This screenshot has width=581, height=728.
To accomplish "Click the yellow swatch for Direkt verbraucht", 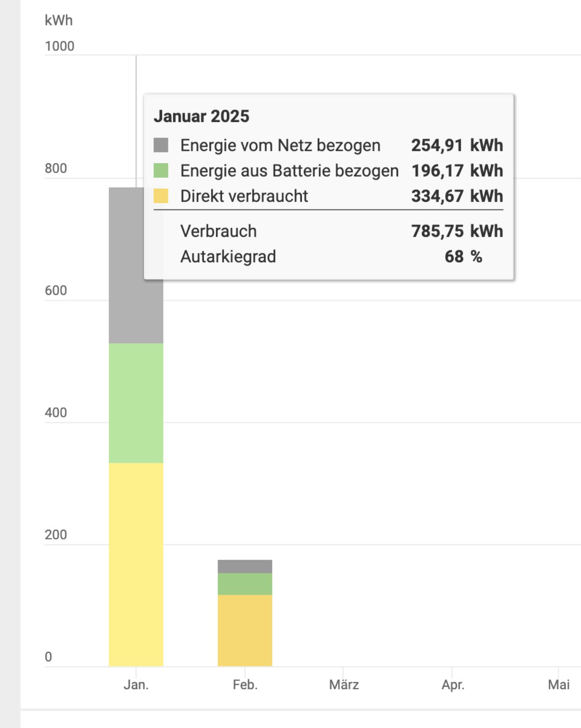I will [161, 196].
